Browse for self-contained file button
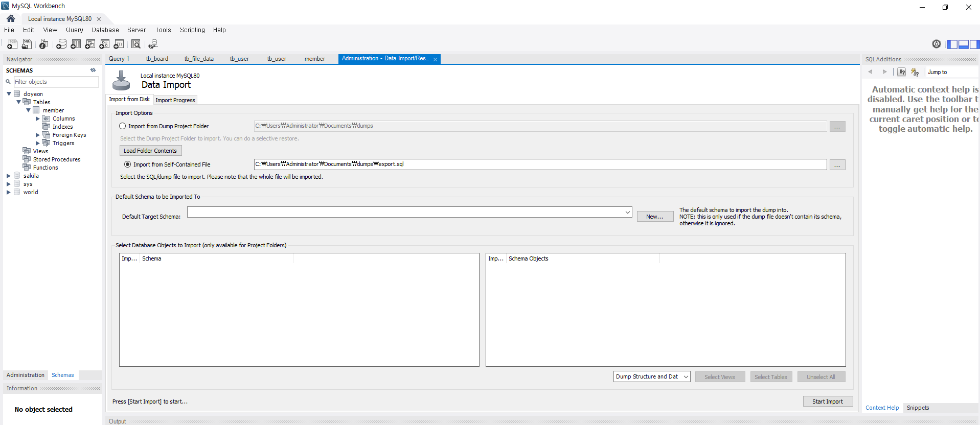980x425 pixels. click(837, 165)
